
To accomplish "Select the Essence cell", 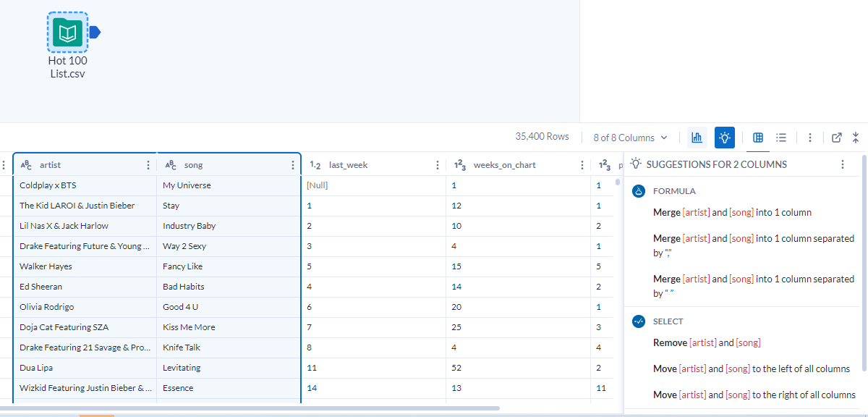I will 229,388.
